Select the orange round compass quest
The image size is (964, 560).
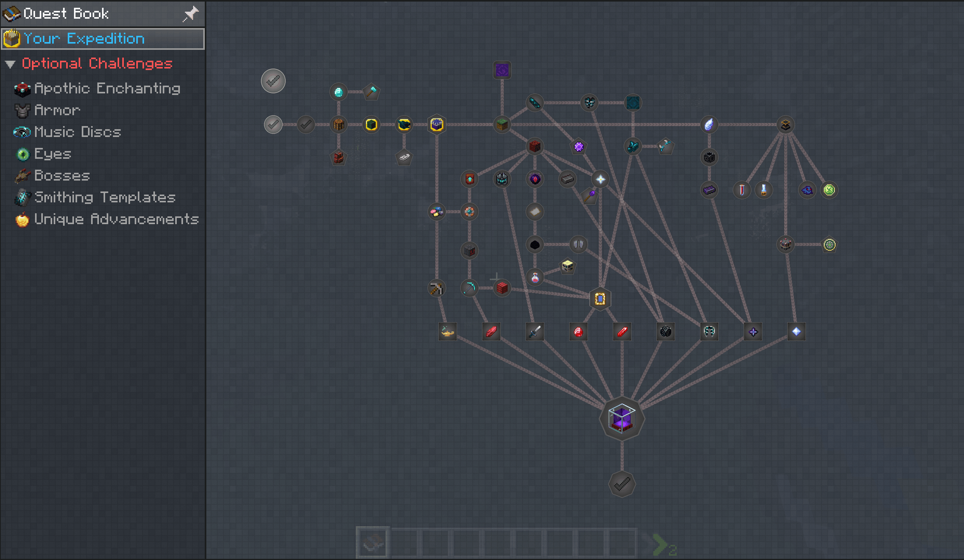pos(469,212)
